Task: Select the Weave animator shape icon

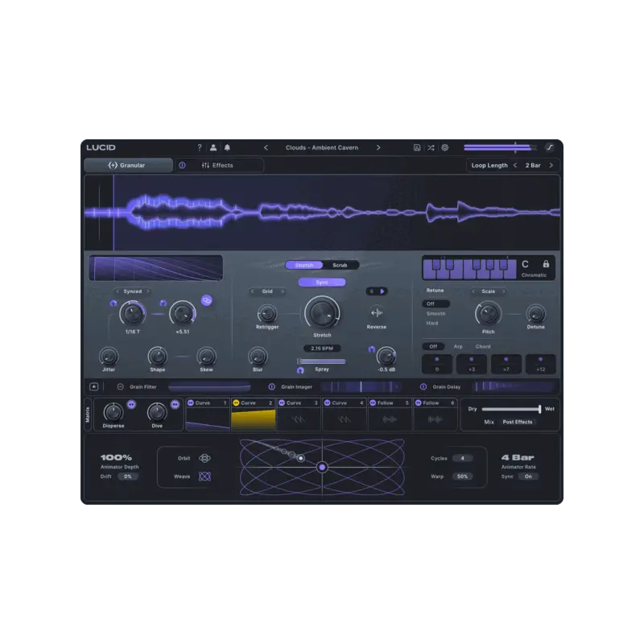Action: pos(204,477)
